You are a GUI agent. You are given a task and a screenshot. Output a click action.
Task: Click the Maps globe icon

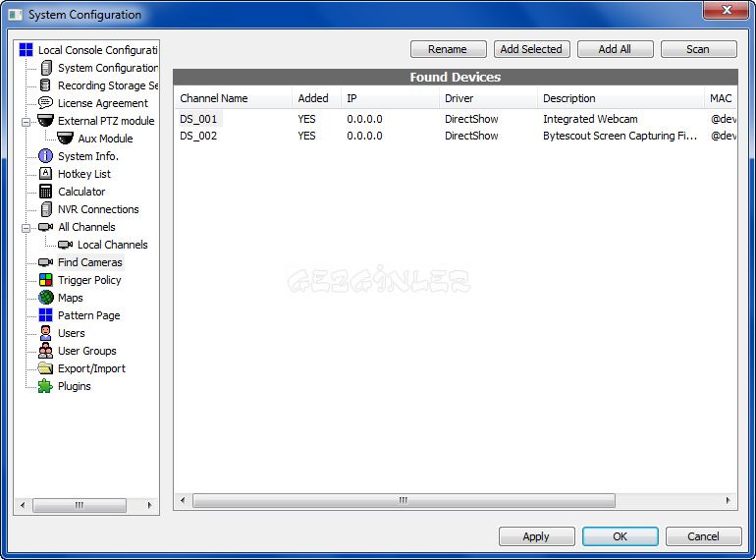pyautogui.click(x=46, y=298)
